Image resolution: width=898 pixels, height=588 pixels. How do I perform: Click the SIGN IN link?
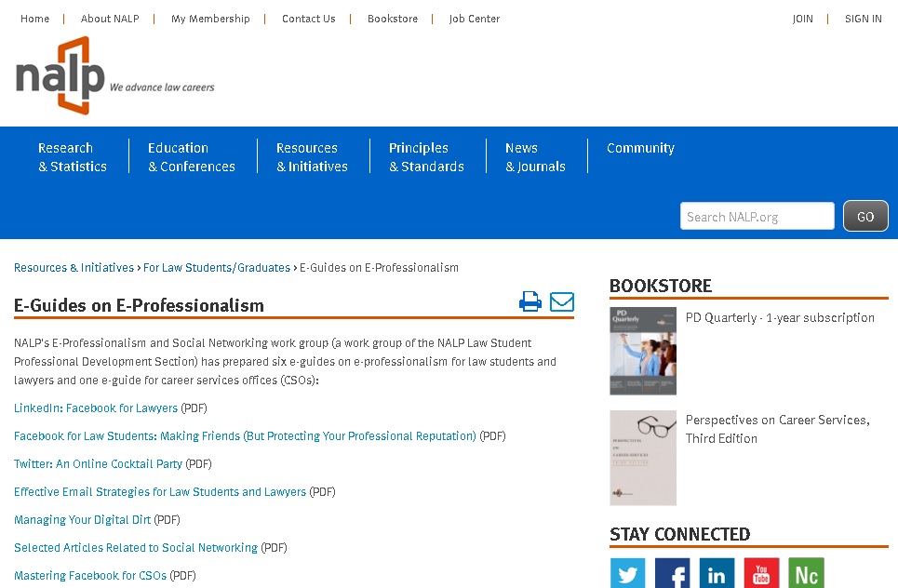tap(863, 19)
